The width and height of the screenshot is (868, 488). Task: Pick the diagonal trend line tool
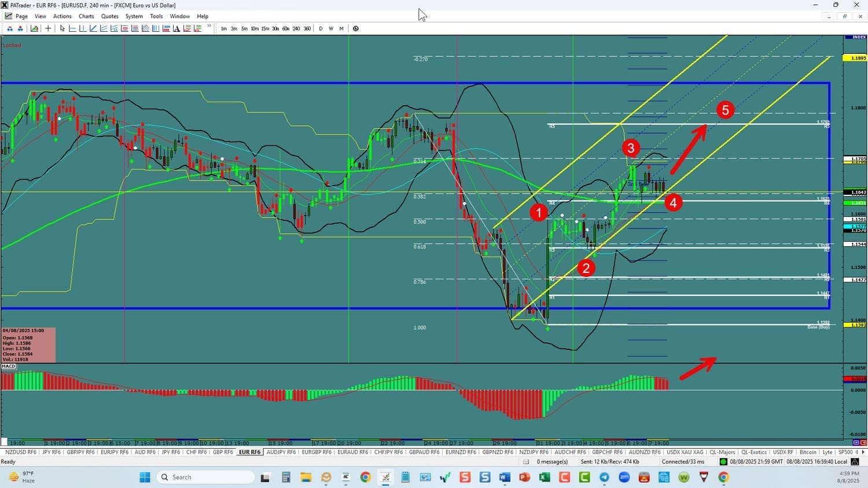coord(93,28)
